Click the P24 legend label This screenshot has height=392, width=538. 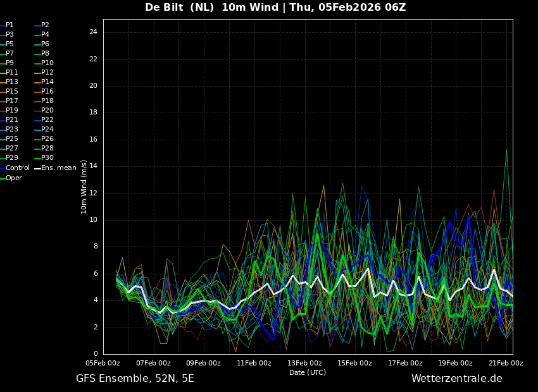tap(47, 130)
